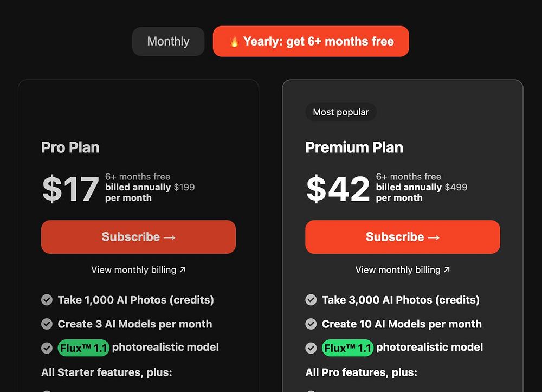Screen dimensions: 542x392
Task: Open View monthly billing under Pro Plan
Action: 133,269
